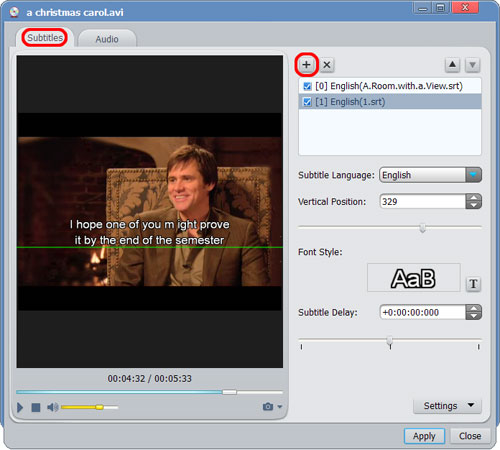This screenshot has width=500, height=450.
Task: Switch to the Audio tab
Action: click(107, 39)
